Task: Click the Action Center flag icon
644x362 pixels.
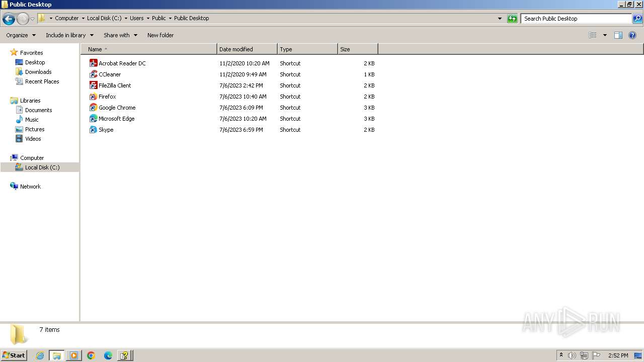Action: [596, 355]
